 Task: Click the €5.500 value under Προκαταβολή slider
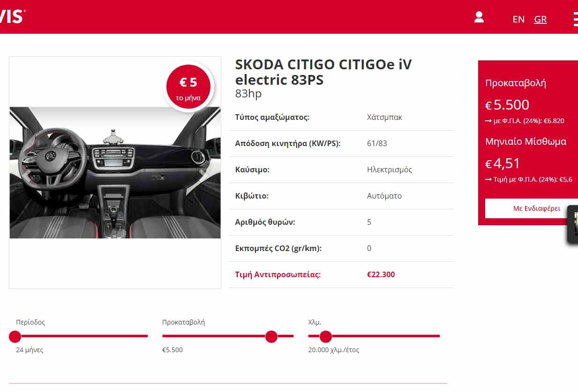pos(173,350)
